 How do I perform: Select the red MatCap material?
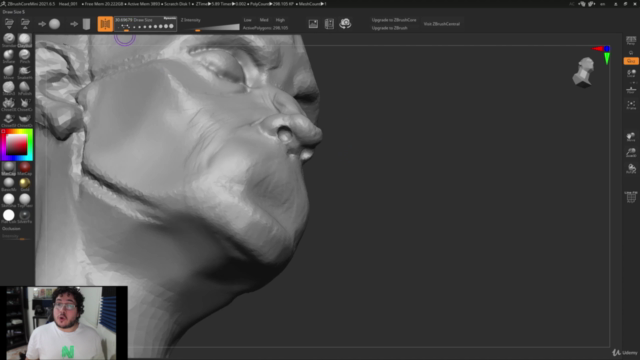tap(24, 168)
